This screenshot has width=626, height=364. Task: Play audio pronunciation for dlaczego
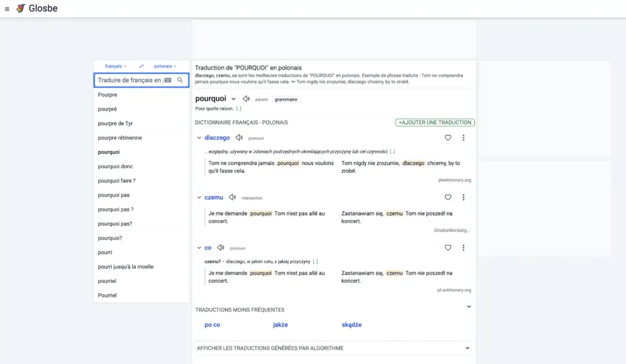[x=239, y=138]
